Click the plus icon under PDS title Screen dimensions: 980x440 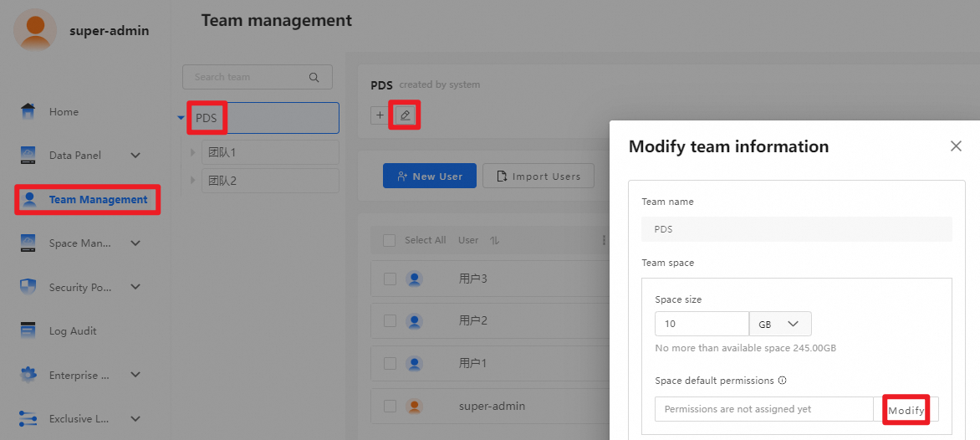(x=380, y=115)
